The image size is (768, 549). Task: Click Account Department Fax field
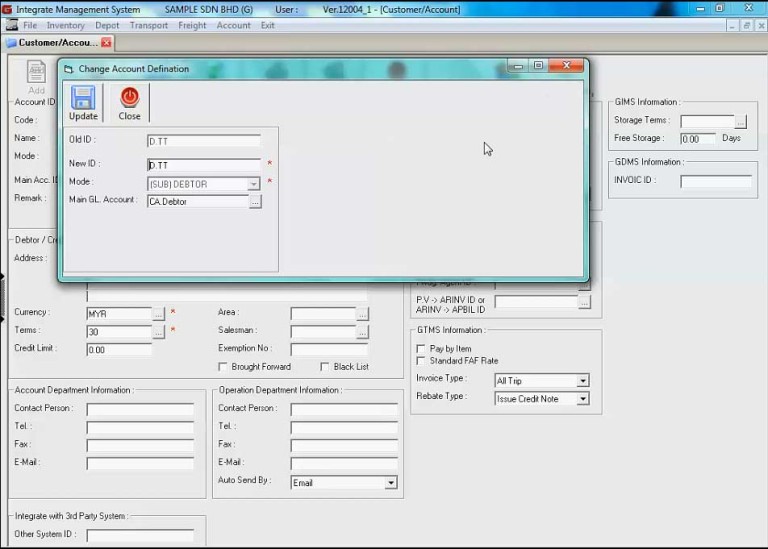140,446
